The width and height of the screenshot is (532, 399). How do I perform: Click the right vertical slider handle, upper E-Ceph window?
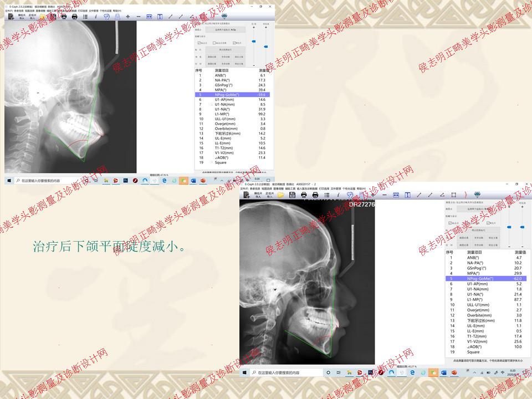point(265,47)
